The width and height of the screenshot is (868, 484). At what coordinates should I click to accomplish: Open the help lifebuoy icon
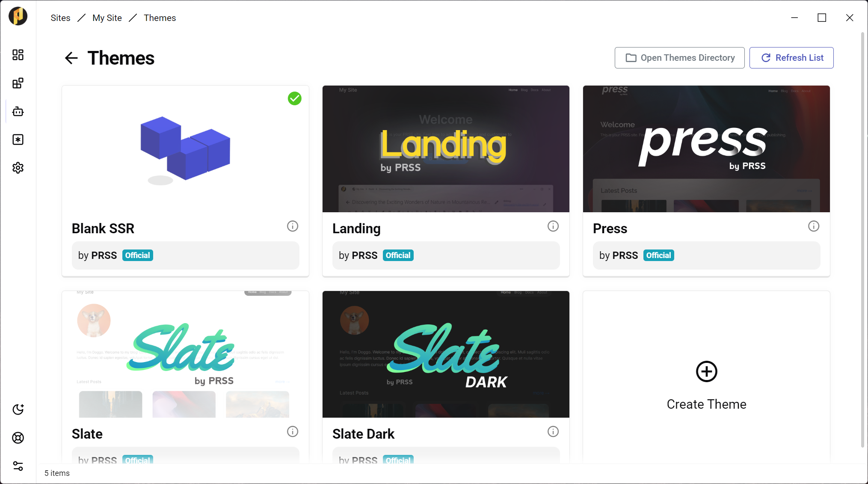(18, 438)
